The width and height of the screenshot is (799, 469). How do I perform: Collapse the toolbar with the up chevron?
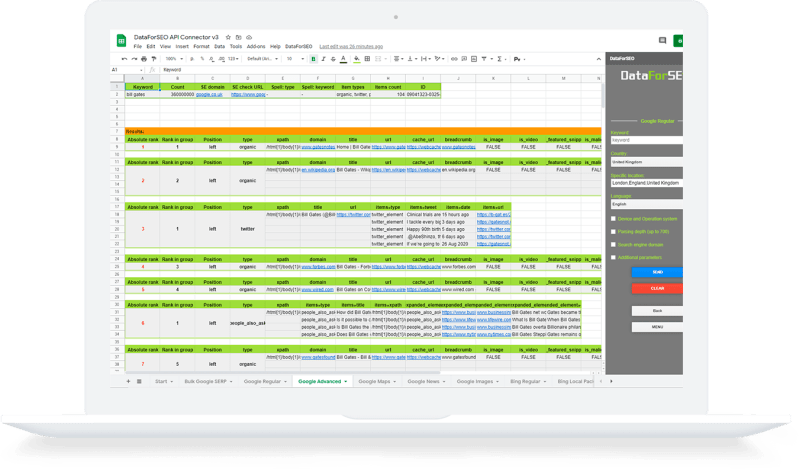click(x=598, y=59)
